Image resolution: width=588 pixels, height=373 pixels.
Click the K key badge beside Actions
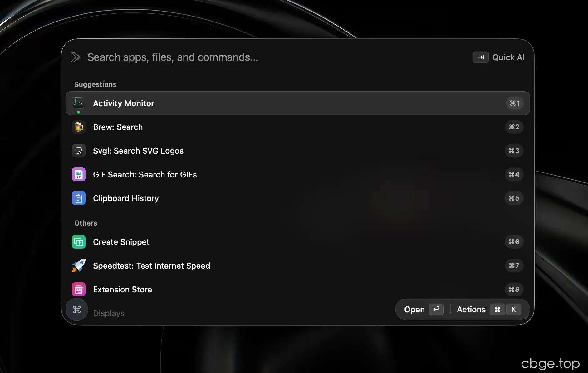pos(513,309)
